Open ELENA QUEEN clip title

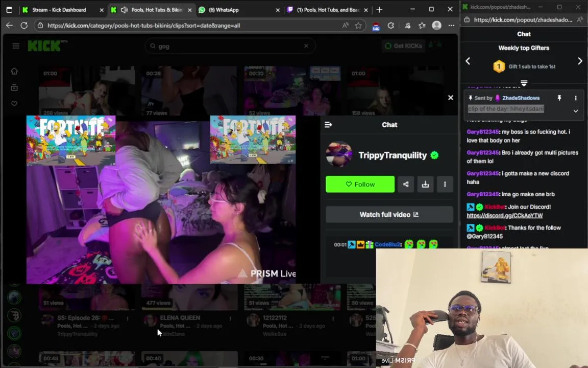click(180, 318)
